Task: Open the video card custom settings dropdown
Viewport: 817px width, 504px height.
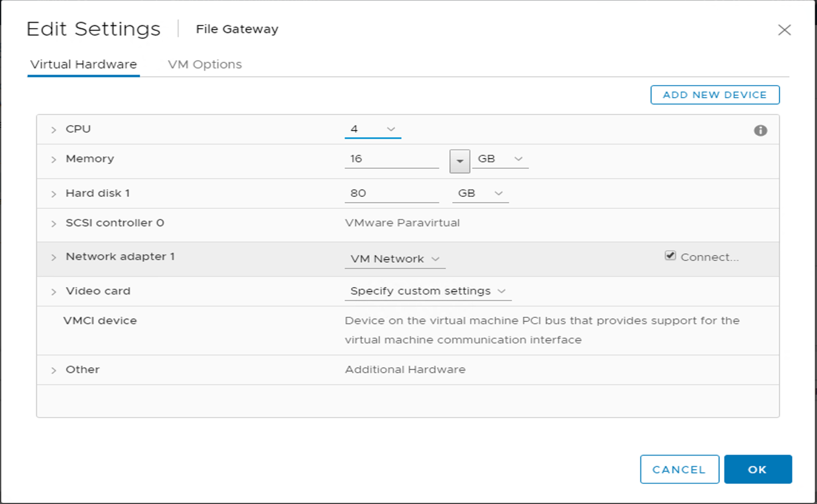Action: tap(501, 291)
